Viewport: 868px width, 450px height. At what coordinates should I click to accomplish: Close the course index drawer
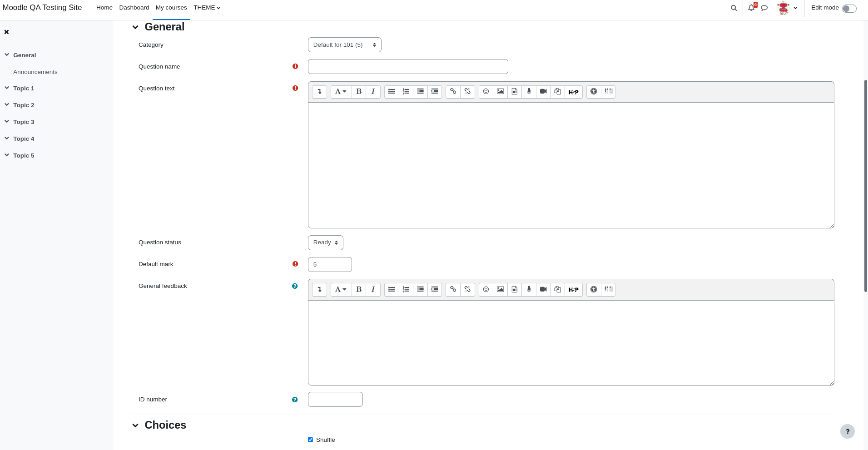(x=6, y=32)
